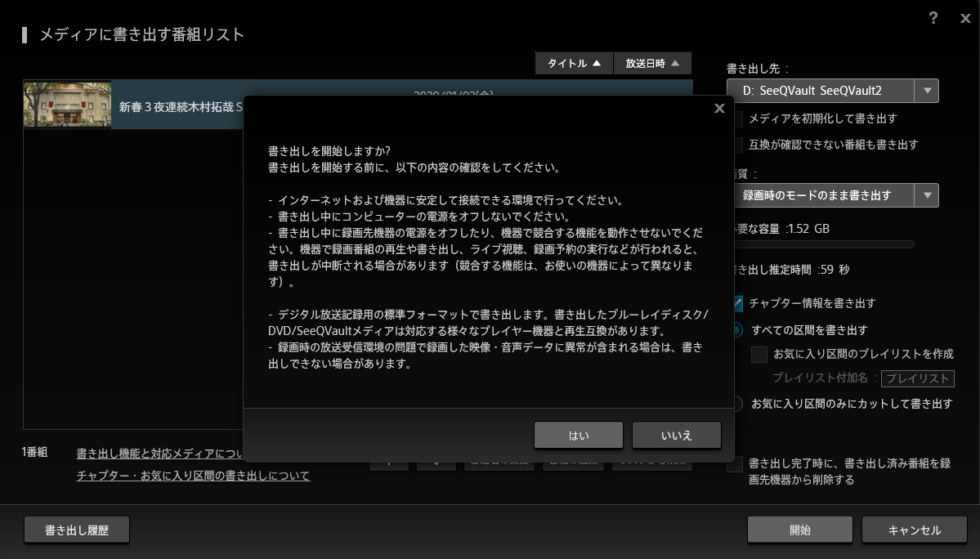Click the 開始 start button
The image size is (980, 559).
coord(799,530)
